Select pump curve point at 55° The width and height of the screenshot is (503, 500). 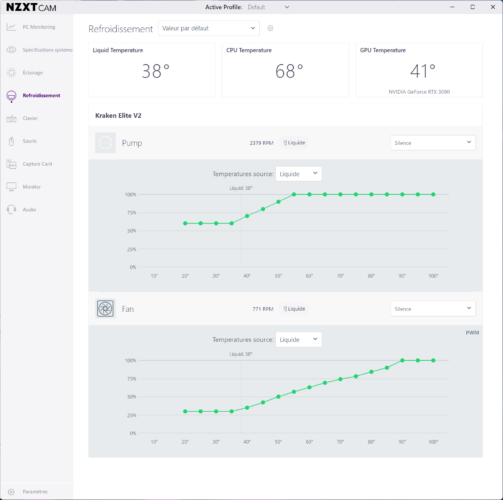click(294, 194)
